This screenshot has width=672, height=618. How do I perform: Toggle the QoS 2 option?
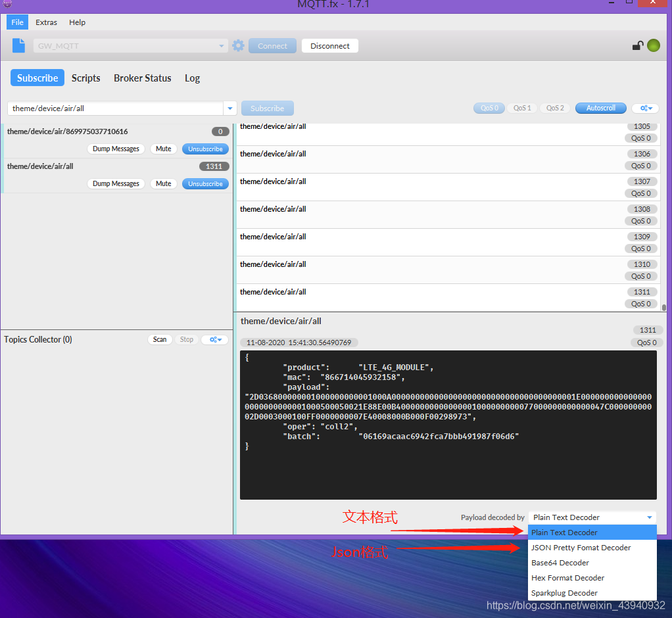coord(555,108)
